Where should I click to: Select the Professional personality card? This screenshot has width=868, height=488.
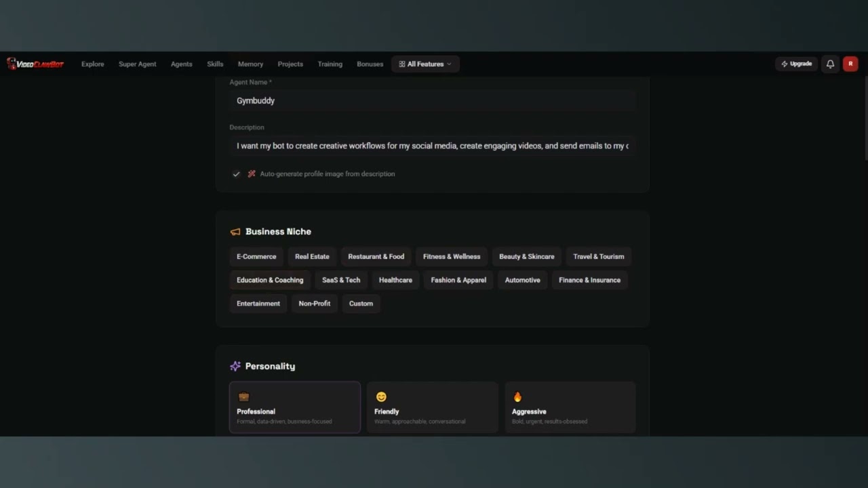pyautogui.click(x=295, y=407)
